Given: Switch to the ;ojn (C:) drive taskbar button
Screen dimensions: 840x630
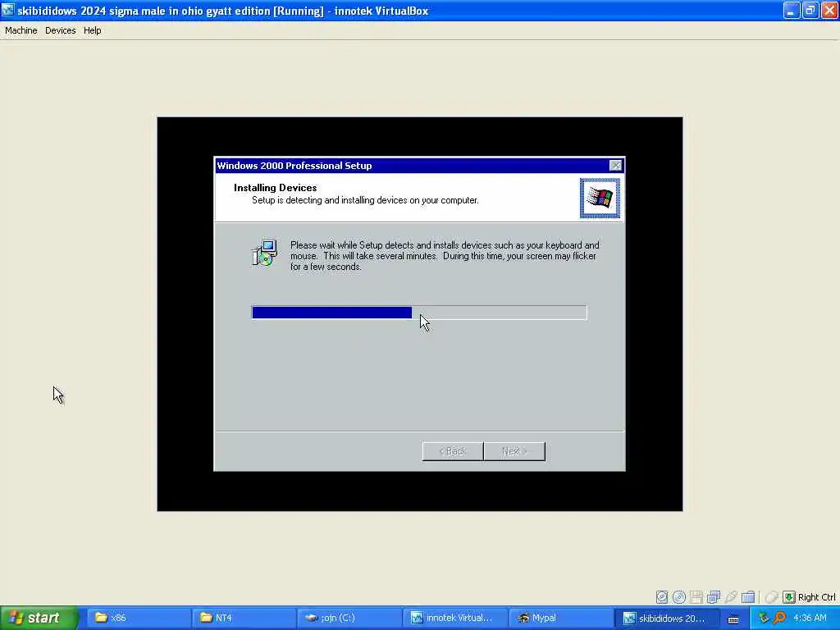Looking at the screenshot, I should tap(348, 618).
